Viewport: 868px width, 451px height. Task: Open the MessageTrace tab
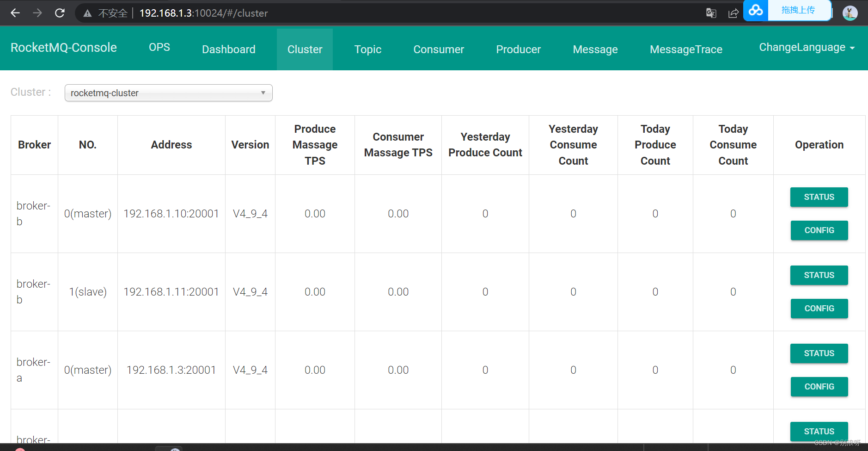click(686, 49)
